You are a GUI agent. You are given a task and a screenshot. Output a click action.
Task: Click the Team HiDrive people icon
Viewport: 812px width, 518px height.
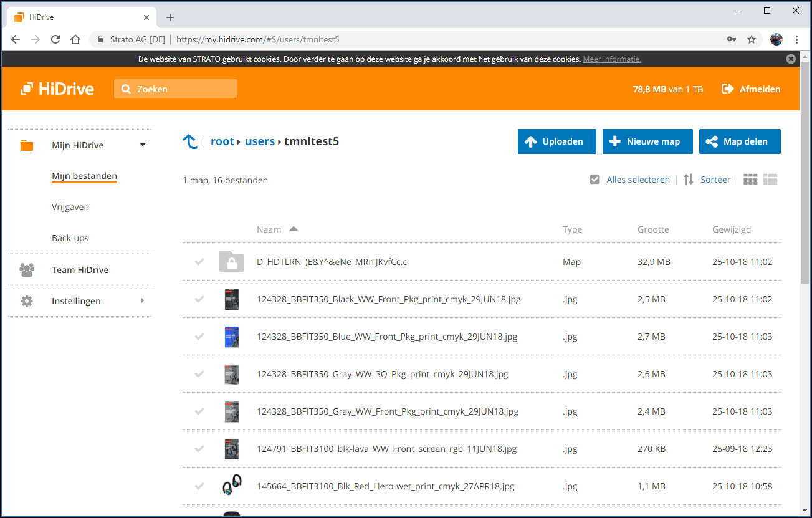27,270
